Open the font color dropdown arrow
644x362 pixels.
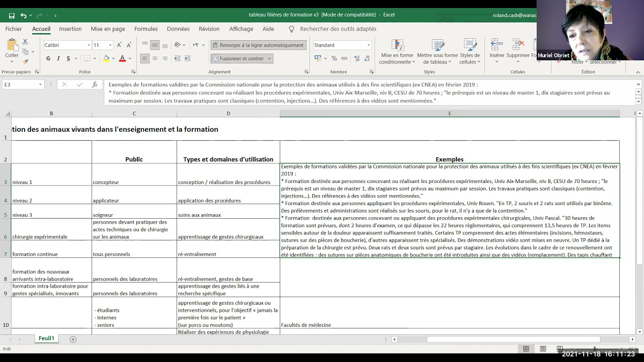(129, 59)
